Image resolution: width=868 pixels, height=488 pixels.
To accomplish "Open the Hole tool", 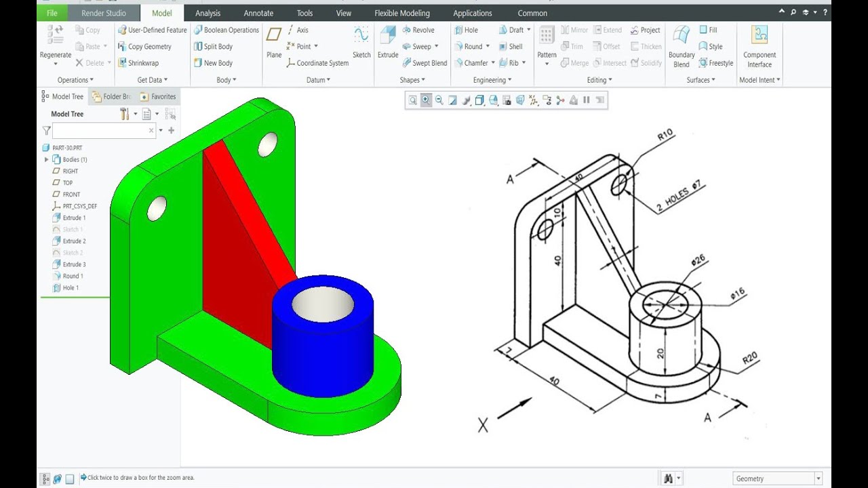I will pos(466,30).
